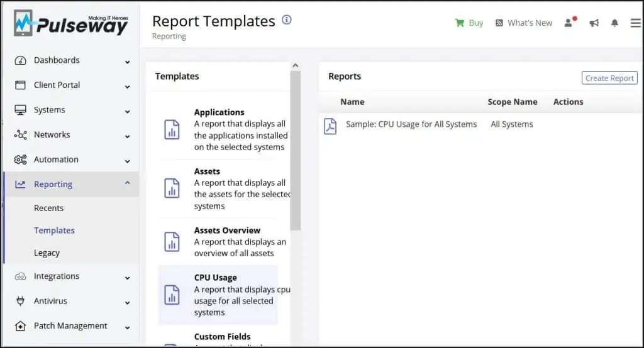Screen dimensions: 644x348
Task: Open the Patch Management menu label
Action: (70, 326)
